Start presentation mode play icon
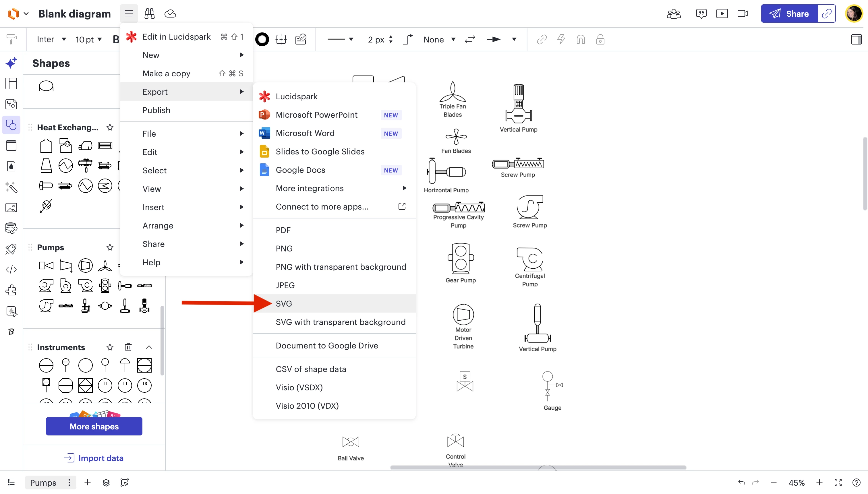868x494 pixels. point(722,13)
